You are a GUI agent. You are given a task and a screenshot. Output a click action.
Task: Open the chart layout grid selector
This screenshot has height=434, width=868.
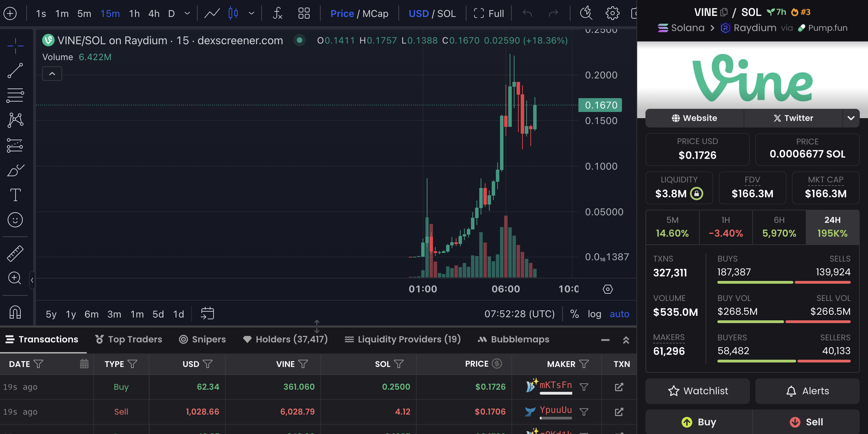tap(304, 13)
